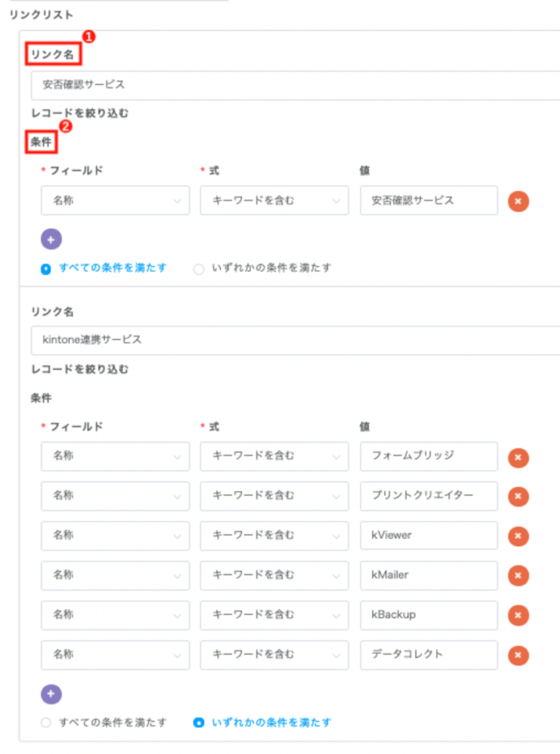Viewport: 560px width, 754px height.
Task: Remove the kViewer condition row
Action: tap(518, 536)
